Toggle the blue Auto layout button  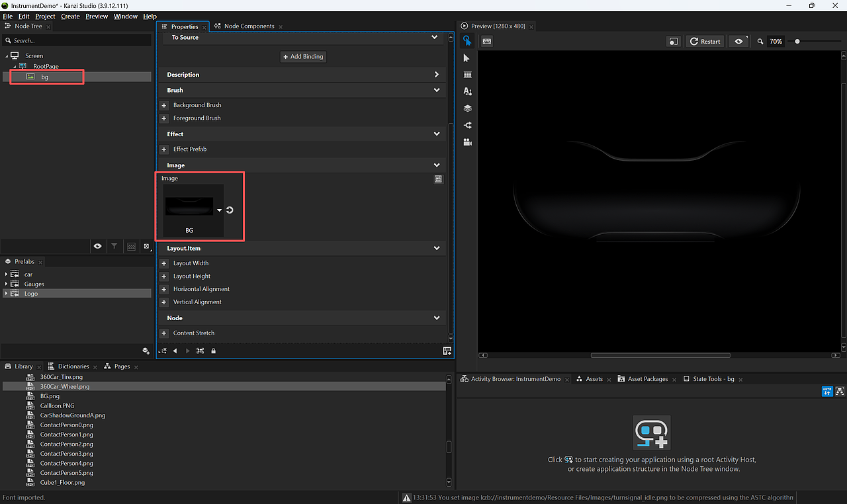(x=826, y=391)
